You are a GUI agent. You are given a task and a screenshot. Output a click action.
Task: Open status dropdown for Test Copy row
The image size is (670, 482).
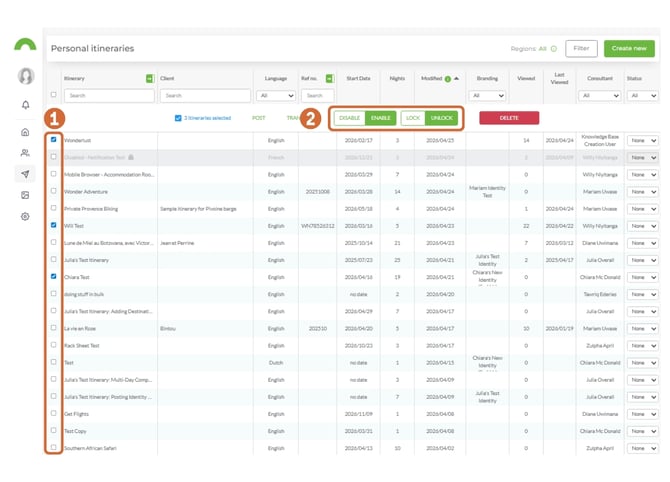(642, 431)
